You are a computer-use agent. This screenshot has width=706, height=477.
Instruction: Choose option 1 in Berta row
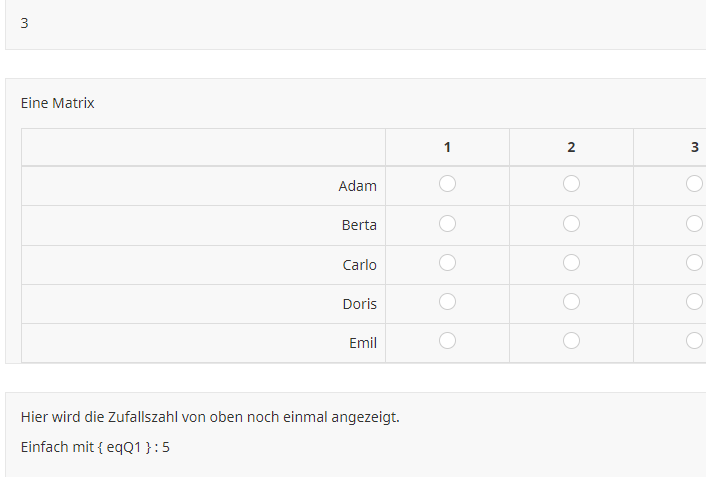(447, 223)
